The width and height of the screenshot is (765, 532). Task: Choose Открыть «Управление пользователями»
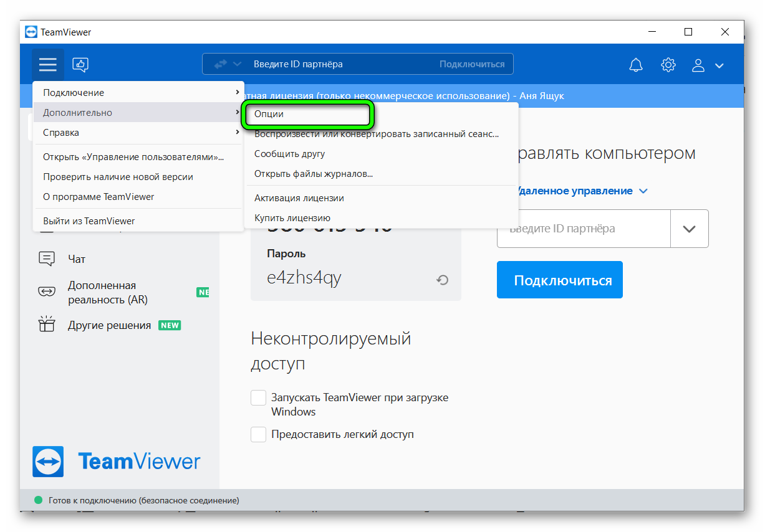[x=138, y=156]
